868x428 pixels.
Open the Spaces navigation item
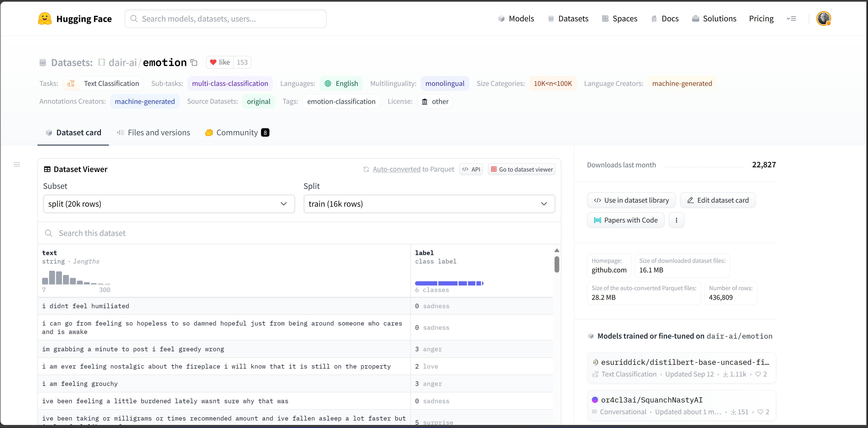coord(619,18)
